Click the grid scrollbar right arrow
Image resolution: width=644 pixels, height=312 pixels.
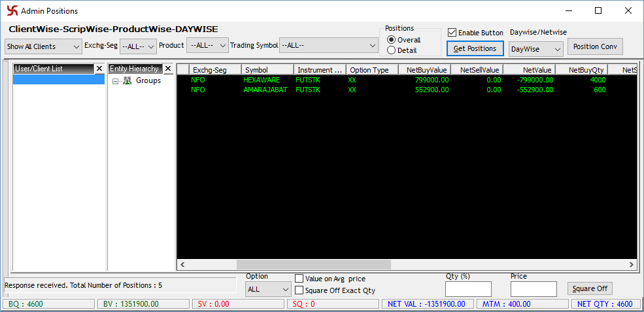click(632, 264)
